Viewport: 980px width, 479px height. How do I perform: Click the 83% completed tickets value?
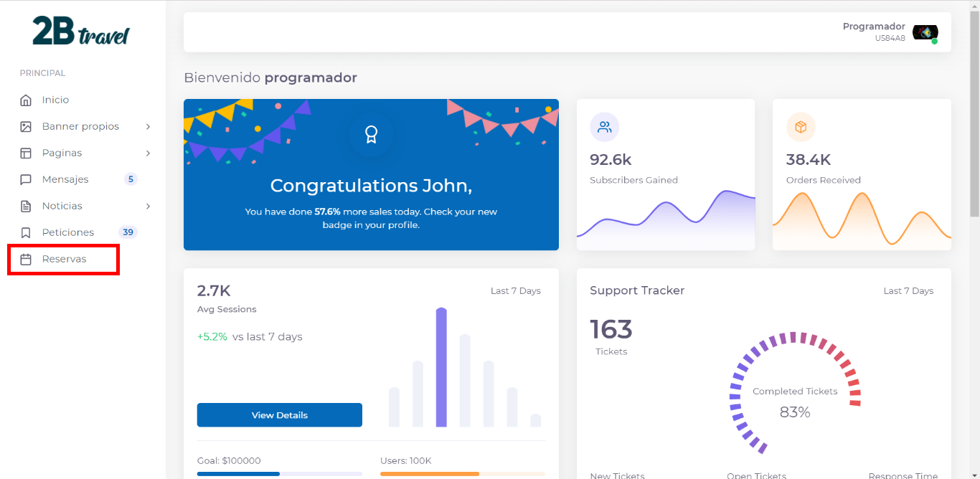click(795, 412)
